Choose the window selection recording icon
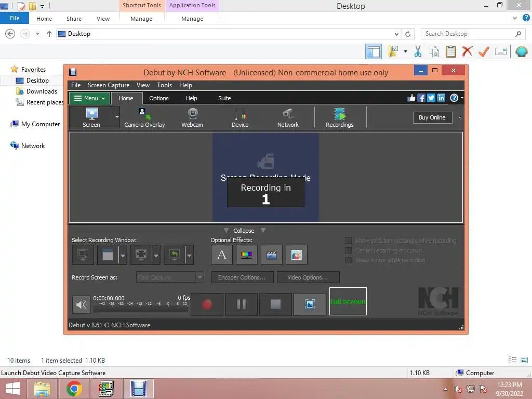532x399 pixels. click(108, 255)
